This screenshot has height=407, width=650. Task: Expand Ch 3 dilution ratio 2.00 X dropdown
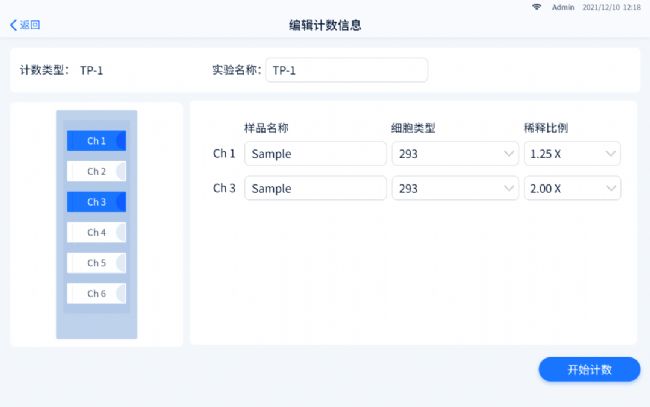click(x=572, y=188)
